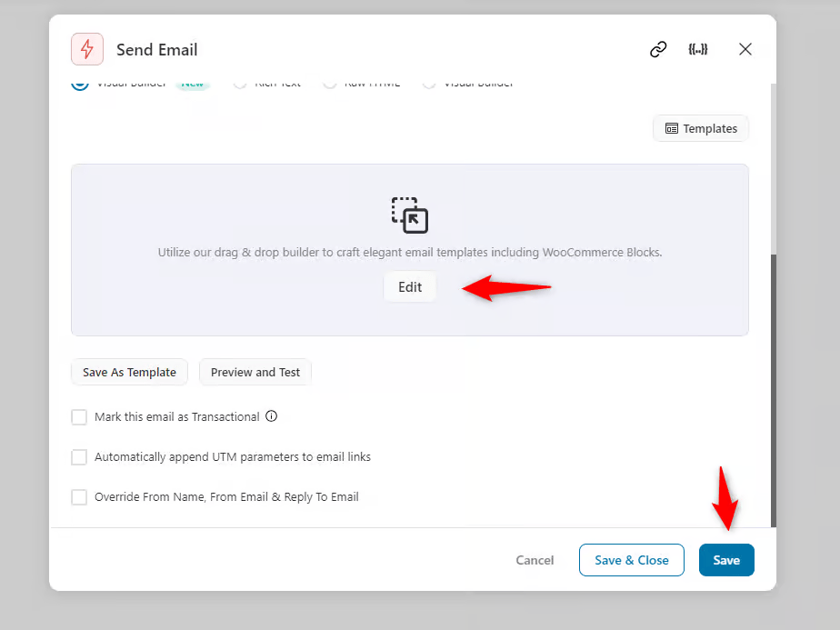Open the Templates button

click(701, 128)
